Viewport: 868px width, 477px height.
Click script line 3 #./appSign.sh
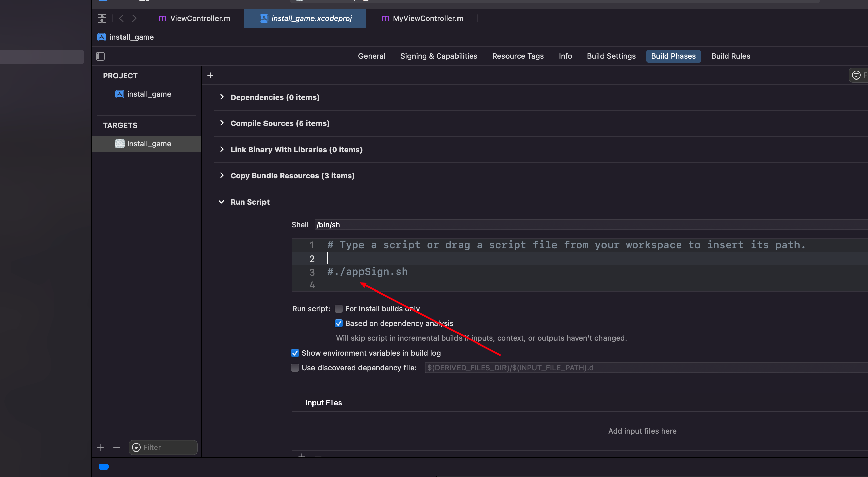pyautogui.click(x=367, y=272)
